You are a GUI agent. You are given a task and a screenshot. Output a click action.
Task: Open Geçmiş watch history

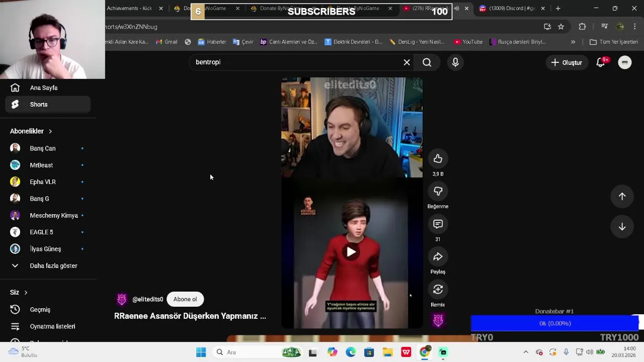(x=48, y=310)
